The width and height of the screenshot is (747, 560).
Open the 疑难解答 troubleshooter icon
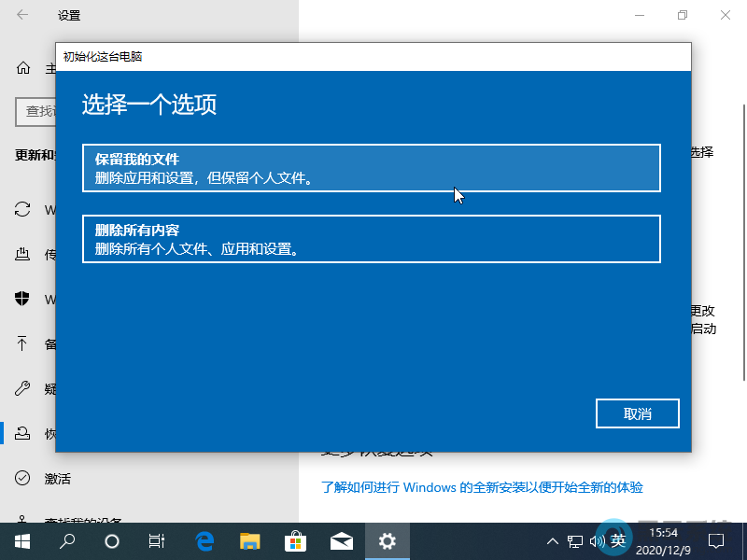click(22, 388)
